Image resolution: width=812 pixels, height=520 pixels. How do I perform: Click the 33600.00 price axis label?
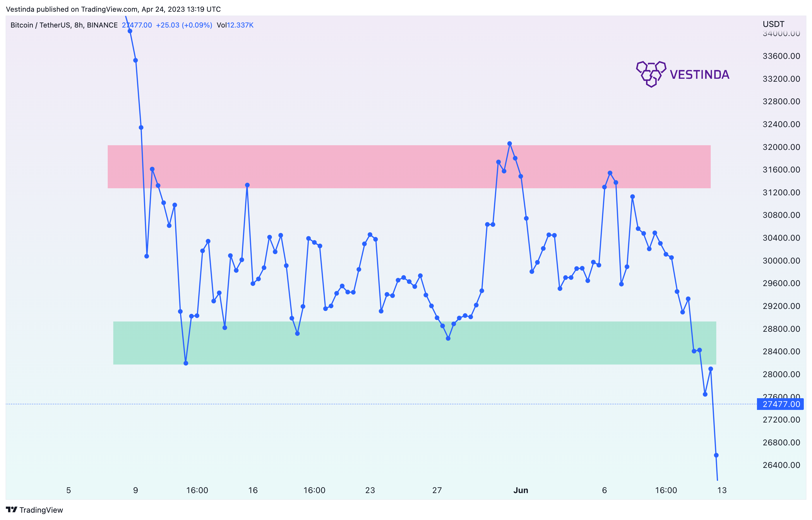[x=781, y=56]
